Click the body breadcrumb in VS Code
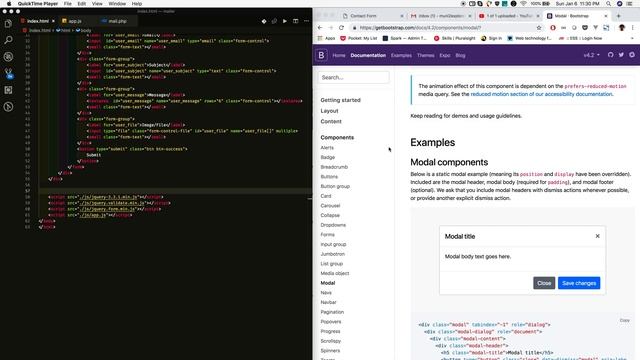 pos(84,30)
